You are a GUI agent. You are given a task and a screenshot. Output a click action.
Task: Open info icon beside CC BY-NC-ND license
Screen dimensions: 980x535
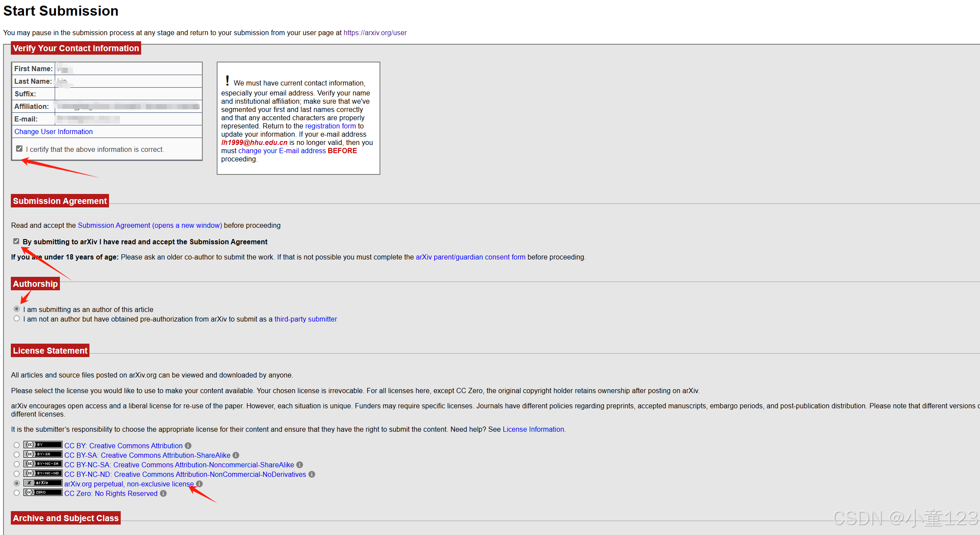pos(312,474)
